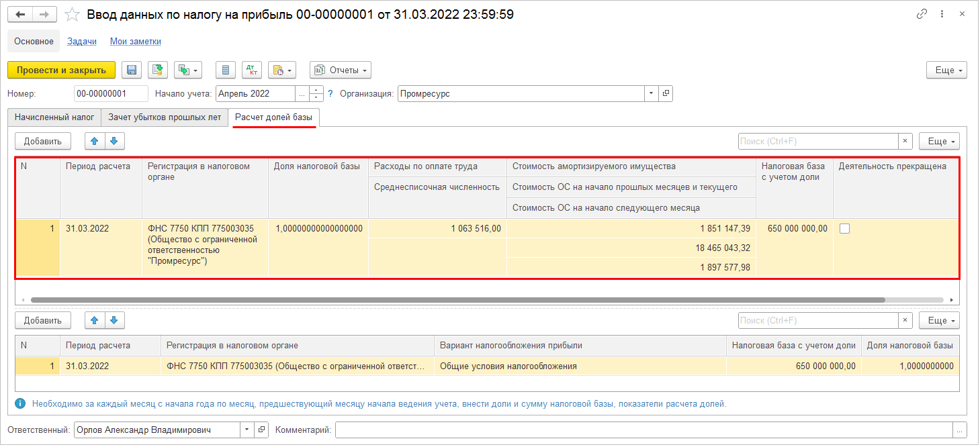Move the row down in the lower table
The image size is (980, 447).
114,320
